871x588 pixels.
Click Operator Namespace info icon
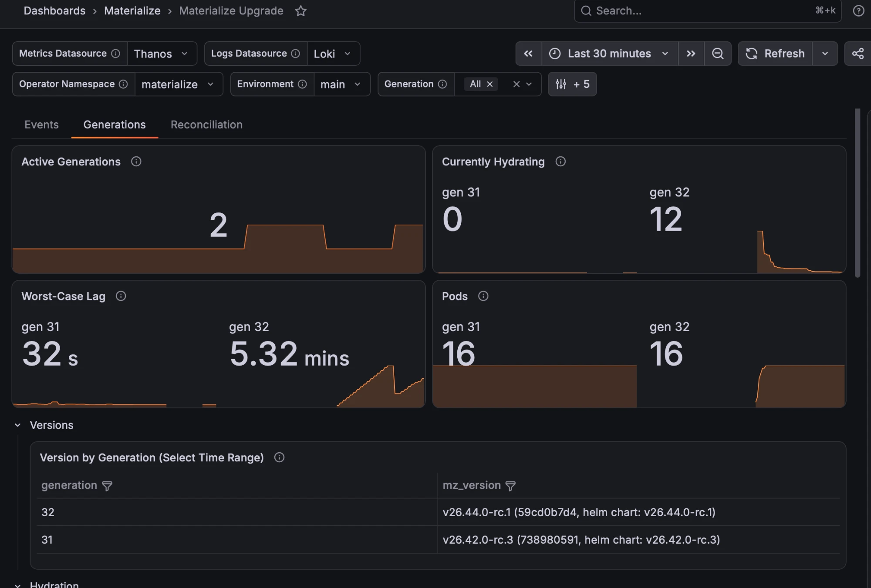click(x=123, y=84)
